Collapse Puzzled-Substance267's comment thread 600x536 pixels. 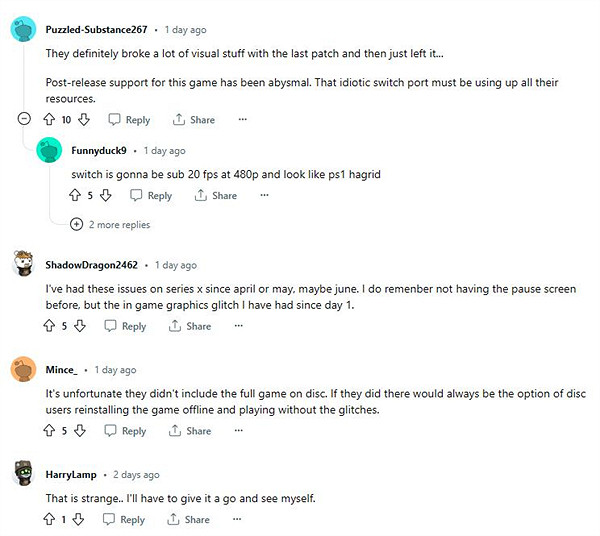pyautogui.click(x=24, y=120)
